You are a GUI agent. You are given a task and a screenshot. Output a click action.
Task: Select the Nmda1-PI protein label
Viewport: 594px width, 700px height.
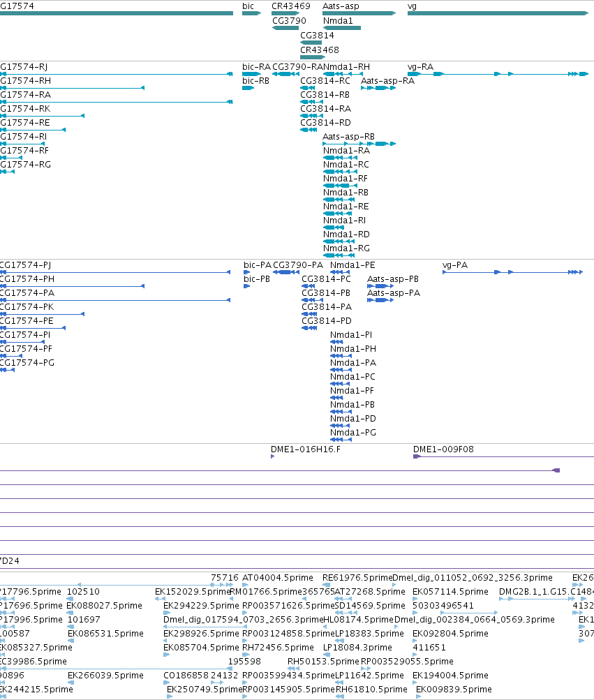click(x=351, y=335)
